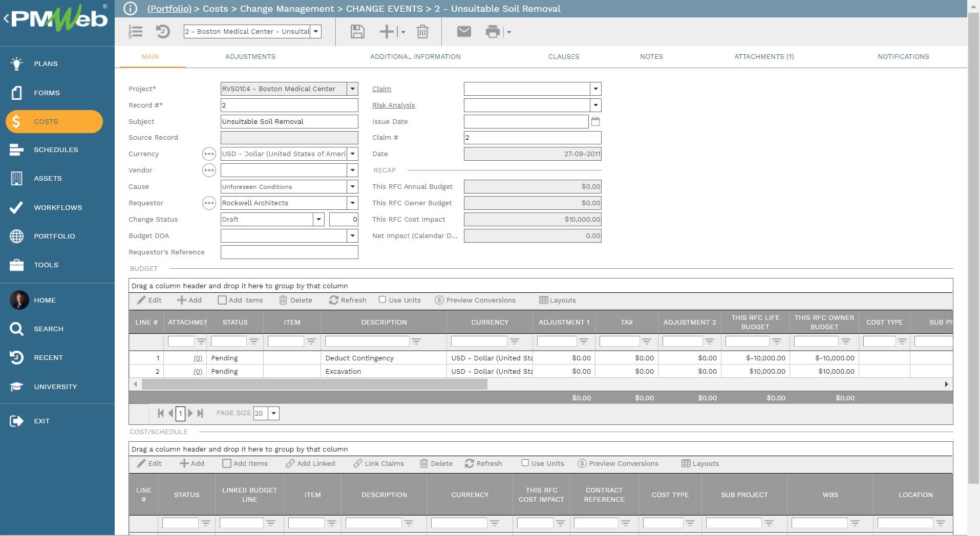Screen dimensions: 980x536
Task: Open the record list view icon
Action: tap(135, 32)
